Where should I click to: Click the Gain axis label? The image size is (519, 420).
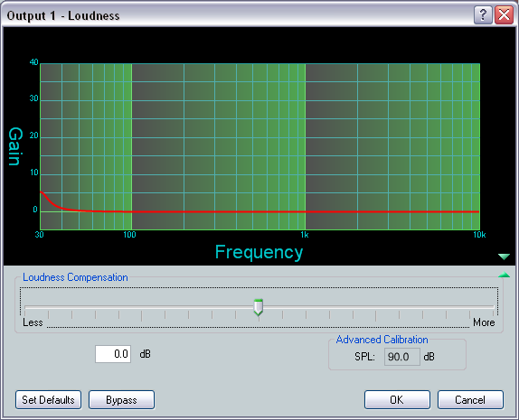(x=15, y=146)
